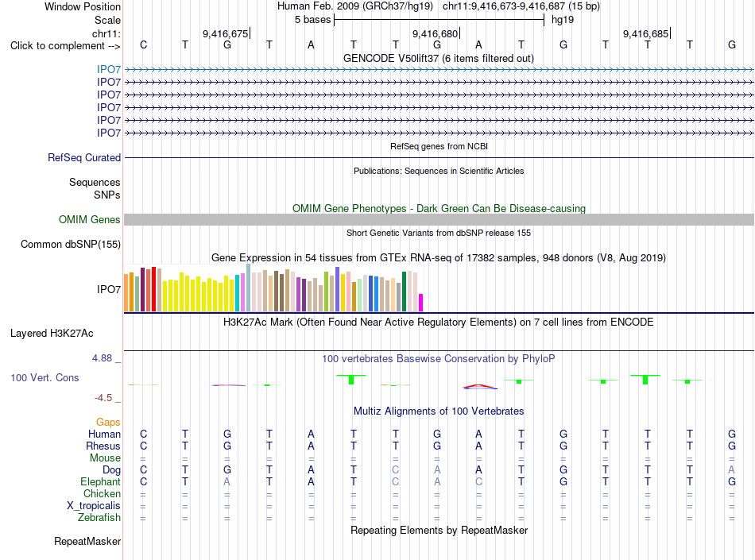The image size is (755, 560).
Task: Click the SNPs track label
Action: tap(107, 195)
